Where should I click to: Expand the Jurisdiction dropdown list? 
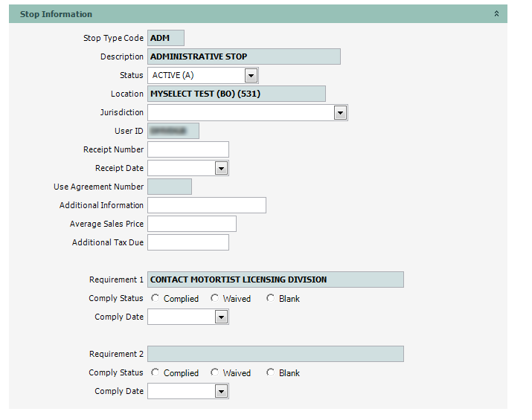[340, 112]
